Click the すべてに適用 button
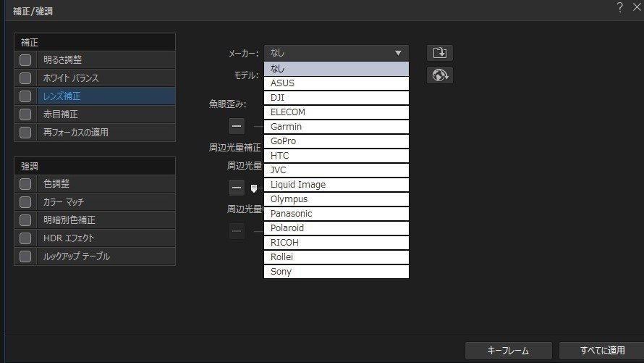Screen dimensions: 644x363 pyautogui.click(x=602, y=351)
